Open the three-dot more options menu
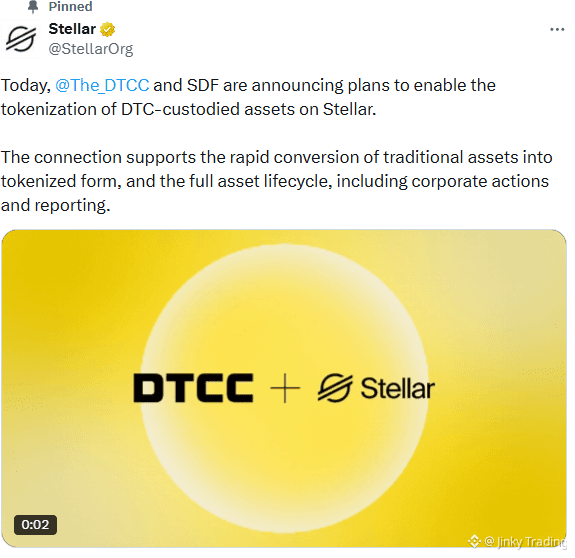This screenshot has height=558, width=575. 557,29
